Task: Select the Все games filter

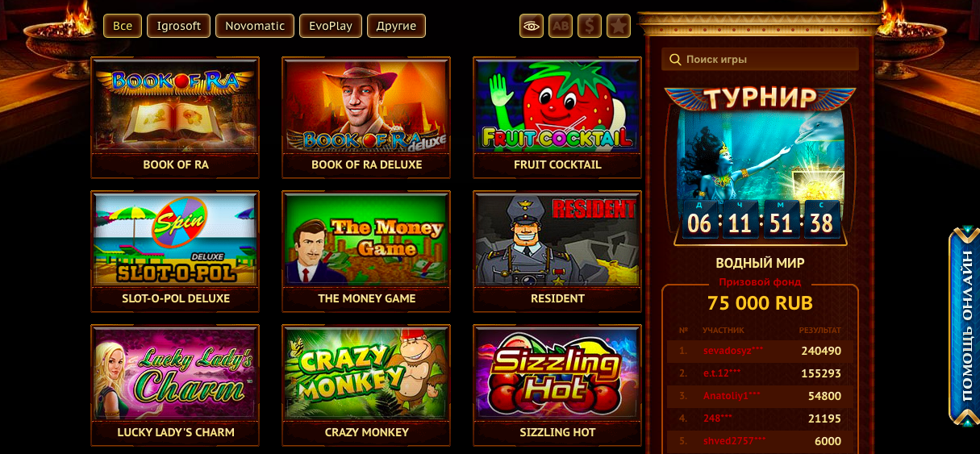Action: [x=123, y=26]
